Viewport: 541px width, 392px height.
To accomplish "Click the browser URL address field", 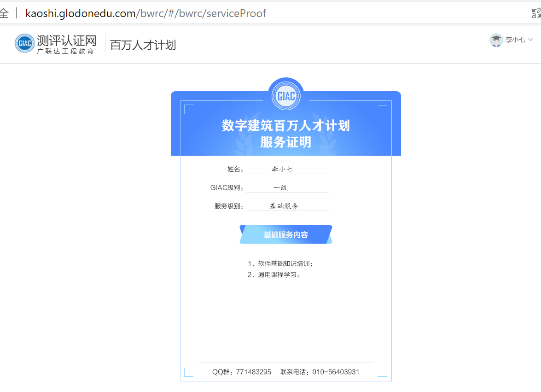I will (145, 13).
